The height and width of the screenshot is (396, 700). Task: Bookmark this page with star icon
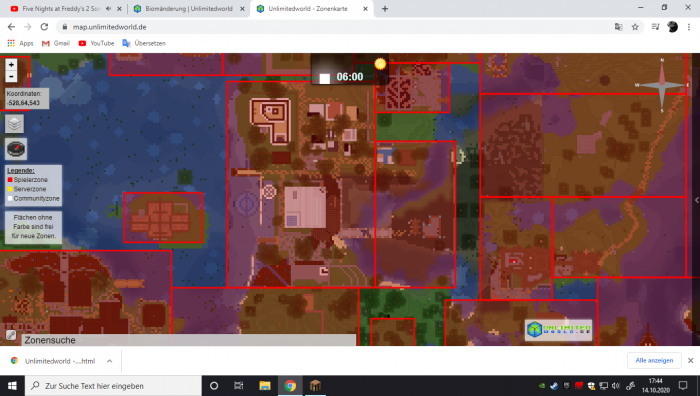point(635,27)
